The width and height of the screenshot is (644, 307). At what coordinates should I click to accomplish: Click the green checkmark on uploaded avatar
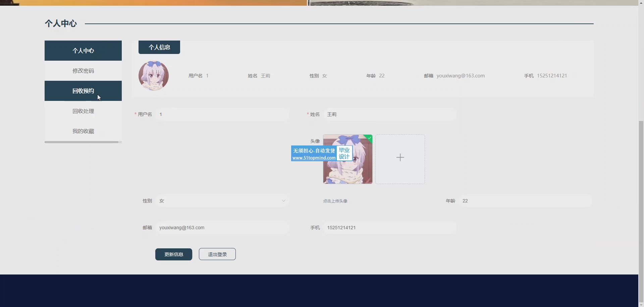pos(370,138)
